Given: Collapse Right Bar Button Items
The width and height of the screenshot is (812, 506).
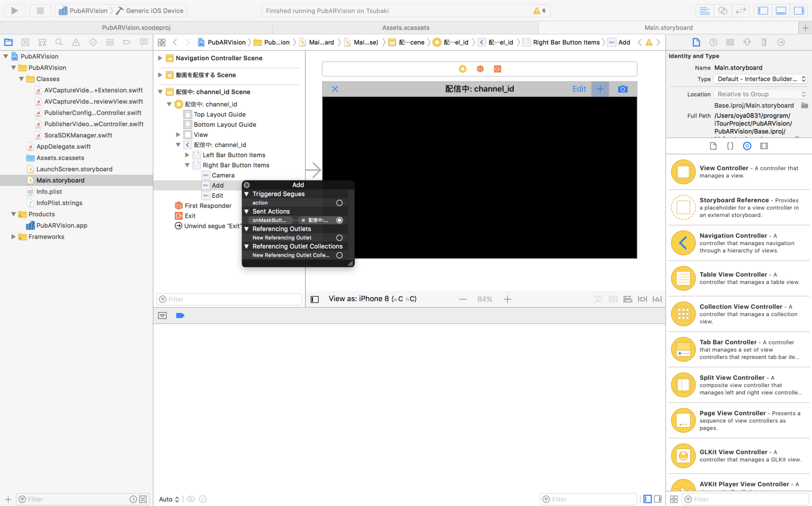Looking at the screenshot, I should coord(187,165).
